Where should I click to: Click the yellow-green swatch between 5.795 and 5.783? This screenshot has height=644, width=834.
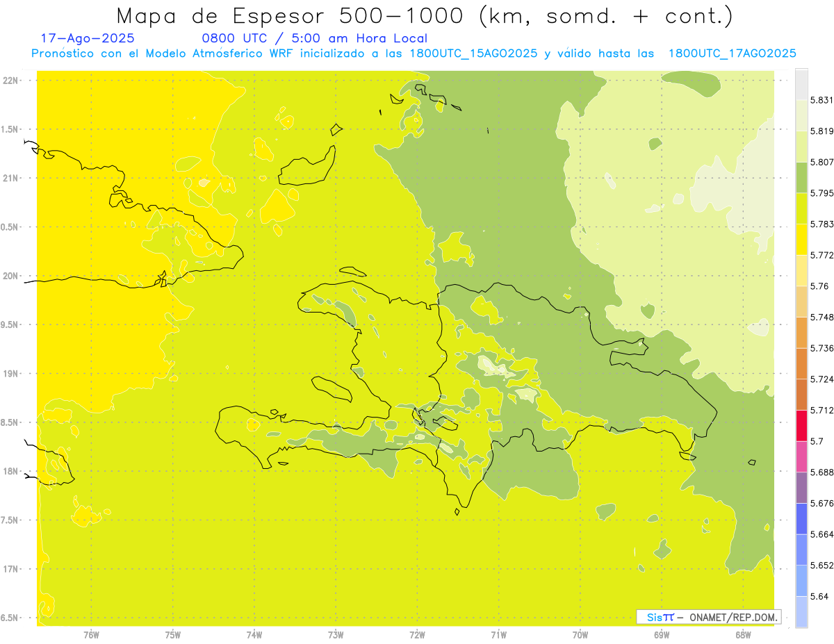801,208
